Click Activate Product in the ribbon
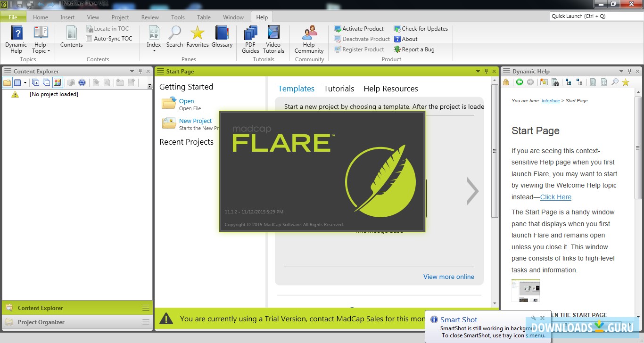Image resolution: width=644 pixels, height=343 pixels. tap(359, 29)
